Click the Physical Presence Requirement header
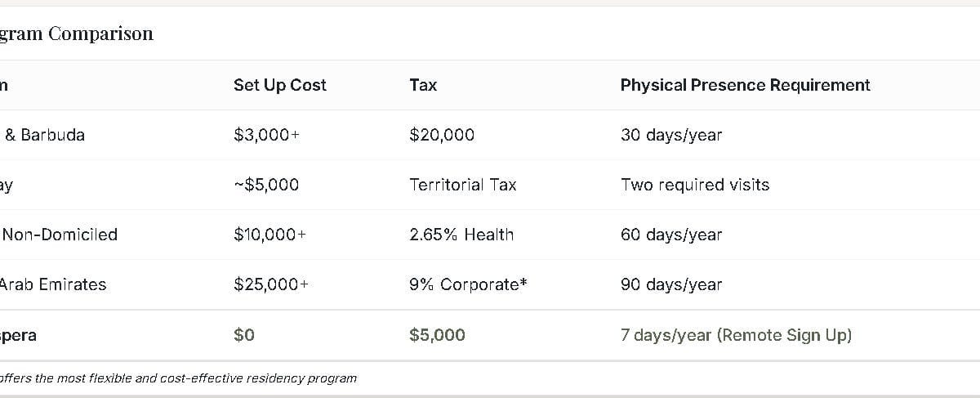 tap(745, 85)
